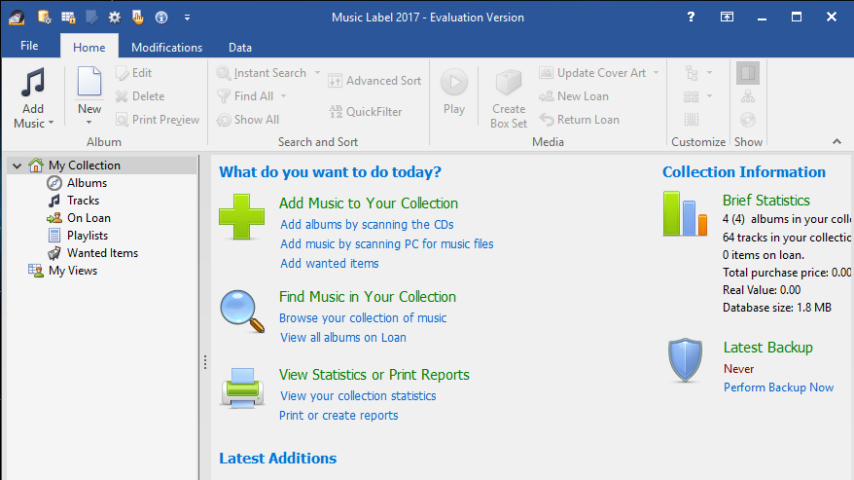Click the Delete album button
The width and height of the screenshot is (854, 480).
pyautogui.click(x=140, y=96)
